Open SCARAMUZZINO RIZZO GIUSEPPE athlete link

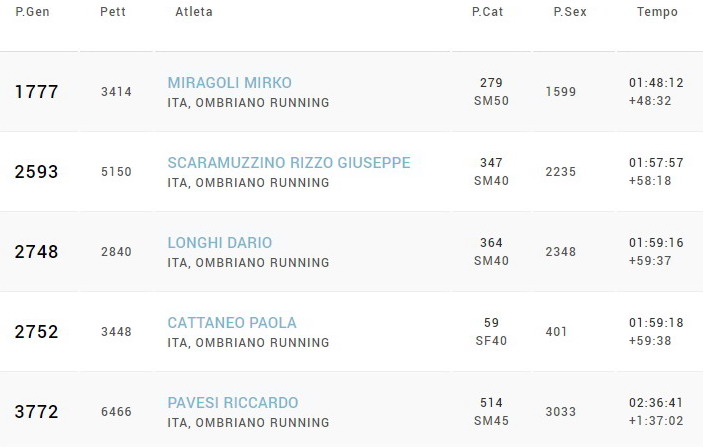pyautogui.click(x=289, y=162)
